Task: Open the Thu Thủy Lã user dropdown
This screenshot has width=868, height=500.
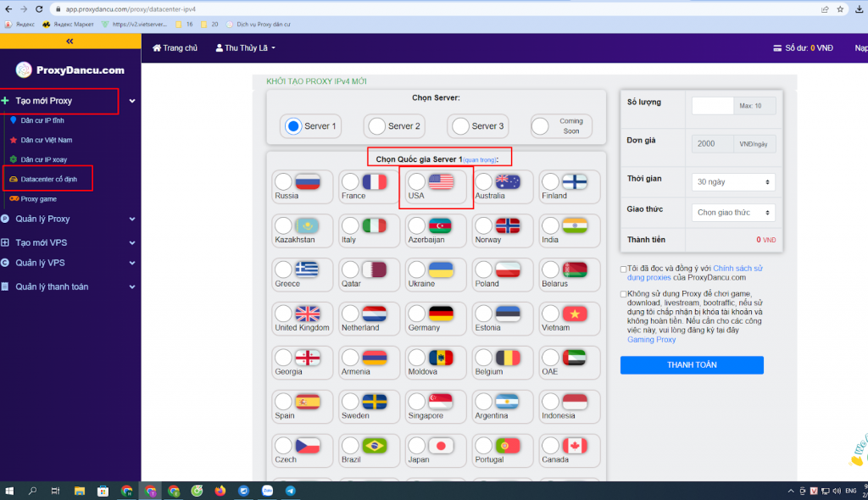Action: click(245, 48)
